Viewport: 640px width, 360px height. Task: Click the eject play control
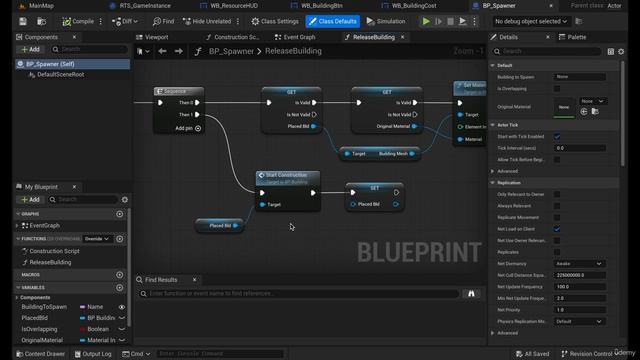coord(462,21)
